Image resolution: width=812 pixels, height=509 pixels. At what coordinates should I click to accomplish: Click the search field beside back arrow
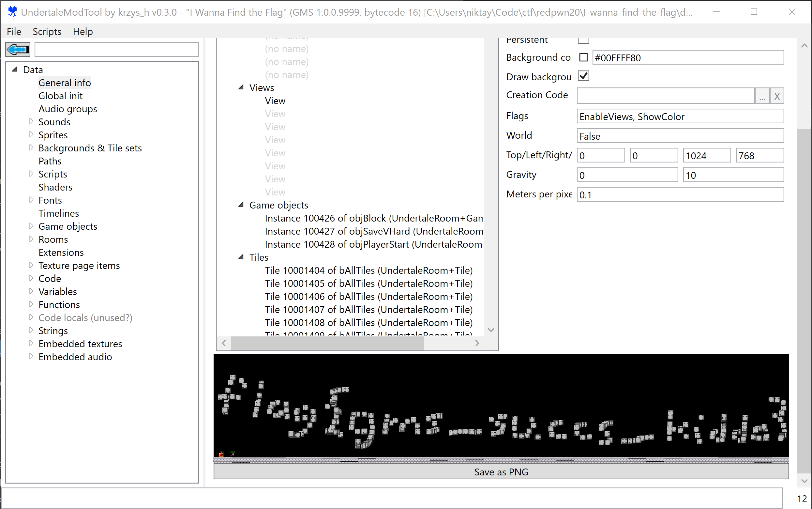tap(116, 50)
